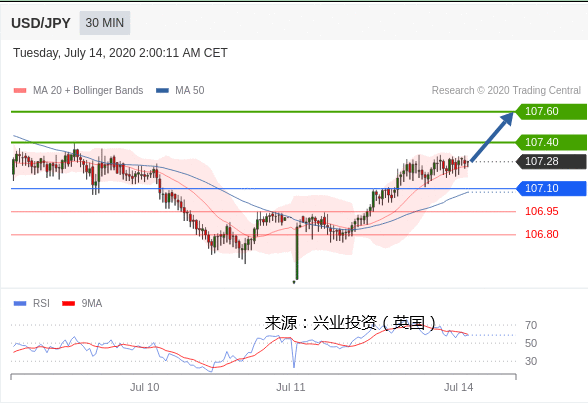Click the MA 50 blue legend swatch
This screenshot has width=588, height=405.
click(162, 90)
